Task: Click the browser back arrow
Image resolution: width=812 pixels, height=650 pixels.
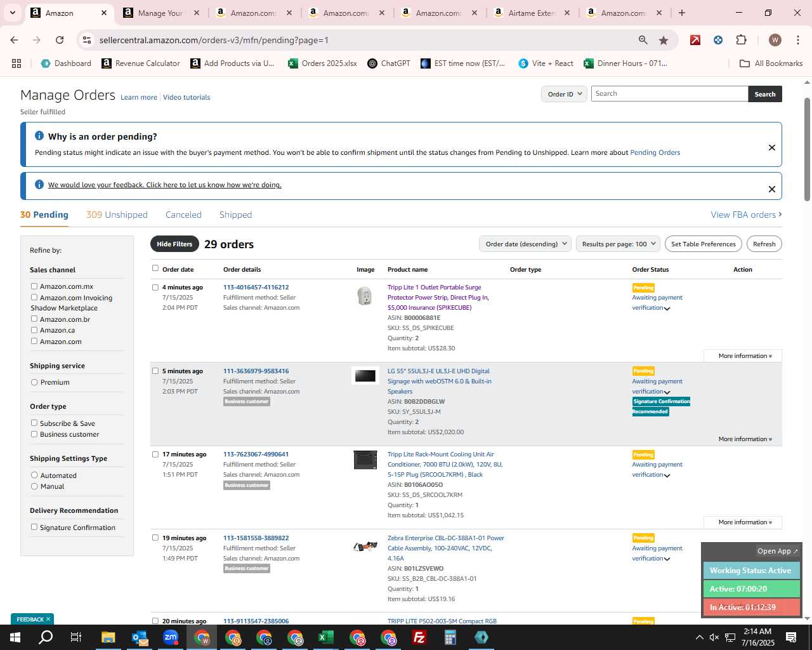Action: [x=14, y=40]
